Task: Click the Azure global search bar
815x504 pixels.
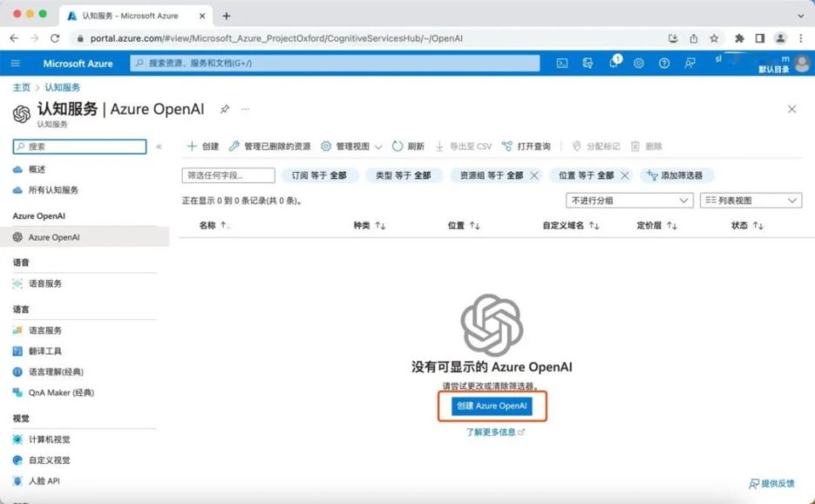Action: point(335,63)
